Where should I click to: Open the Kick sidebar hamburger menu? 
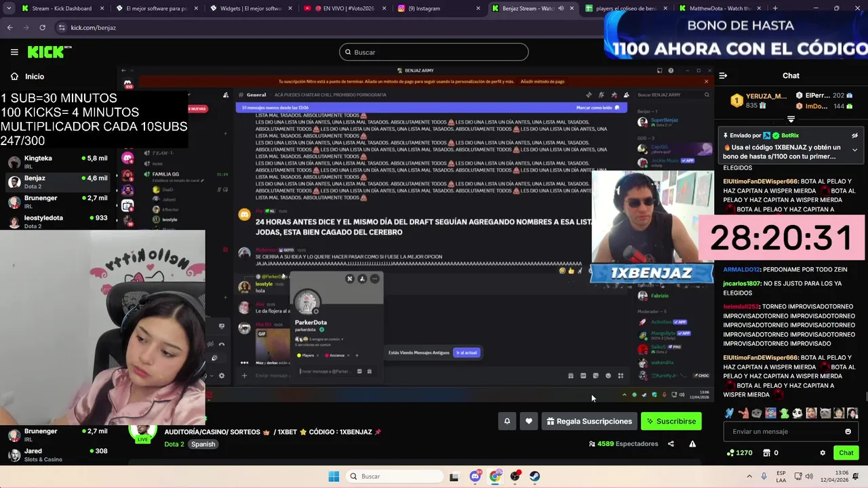(x=14, y=52)
